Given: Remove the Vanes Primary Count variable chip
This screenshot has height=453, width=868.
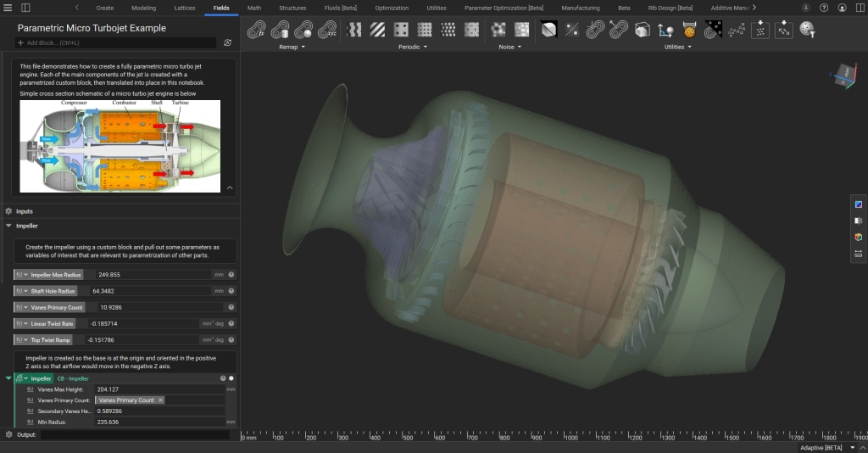Looking at the screenshot, I should pyautogui.click(x=161, y=400).
